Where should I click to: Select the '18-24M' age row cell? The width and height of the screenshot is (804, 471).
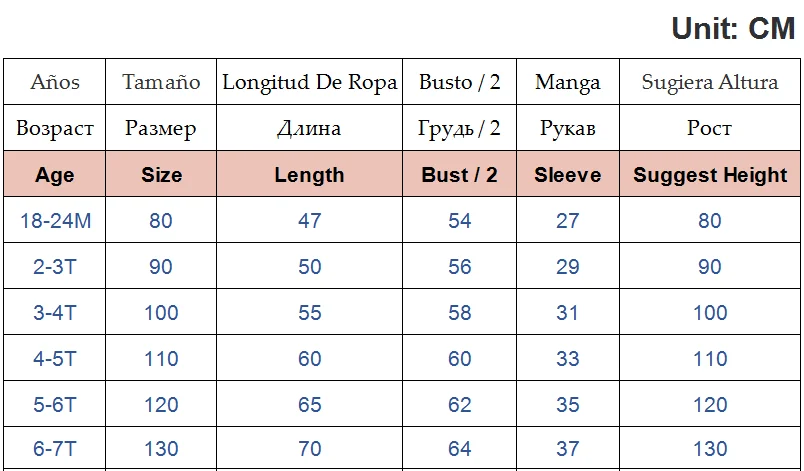coord(55,220)
